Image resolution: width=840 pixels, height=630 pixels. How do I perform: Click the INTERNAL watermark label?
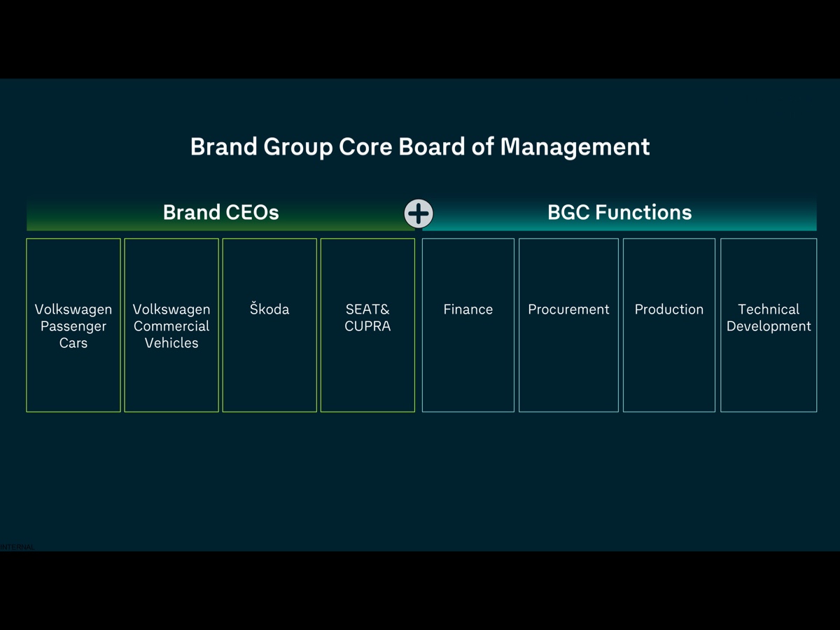pos(17,546)
